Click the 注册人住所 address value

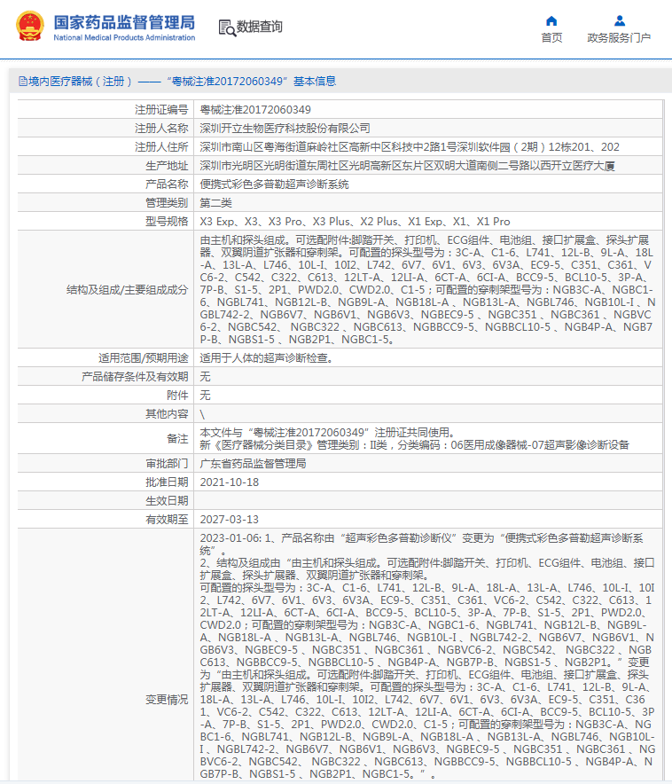click(410, 147)
